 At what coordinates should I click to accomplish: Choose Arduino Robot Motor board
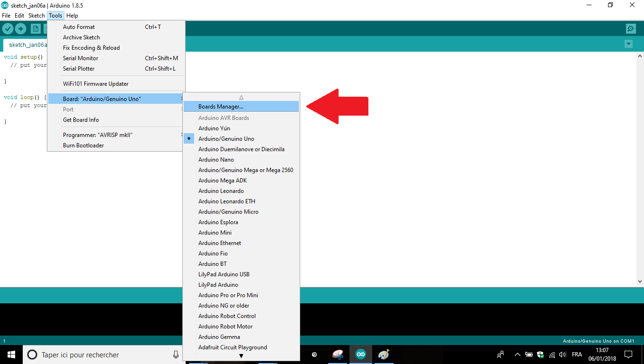241,327
